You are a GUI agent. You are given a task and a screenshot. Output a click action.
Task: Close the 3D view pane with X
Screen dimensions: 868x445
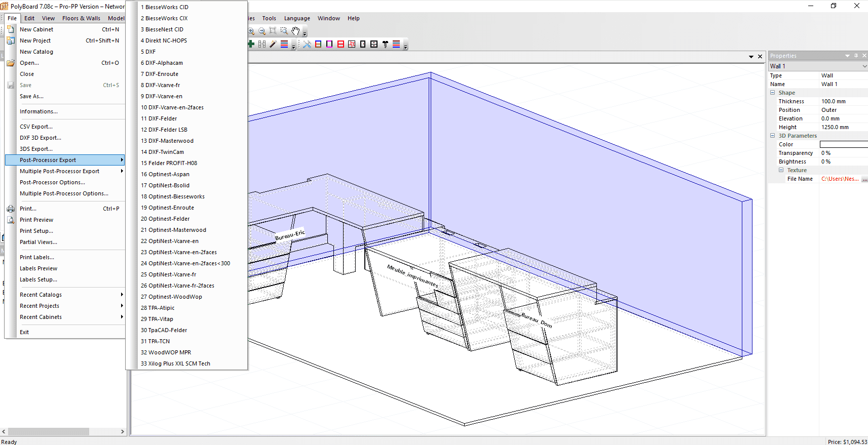(760, 56)
